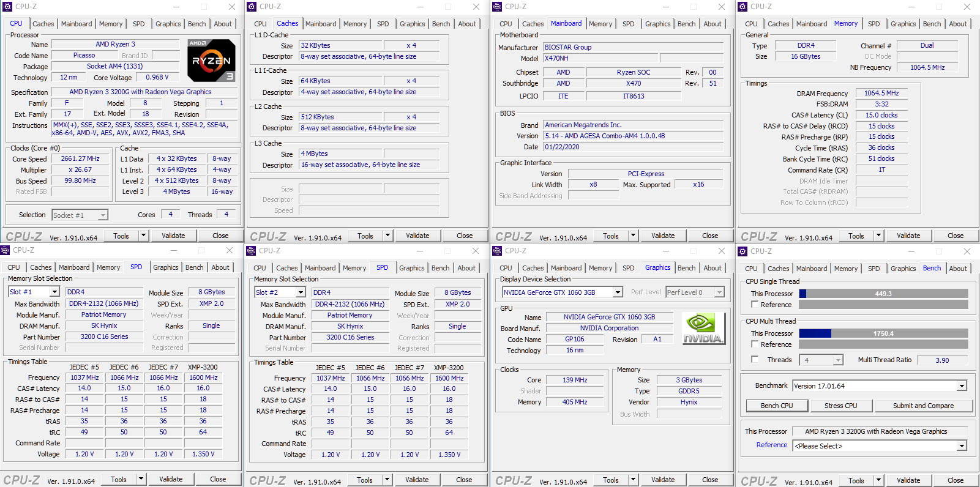980x487 pixels.
Task: Click CPU-Z title icon of Graphics window
Action: coord(496,250)
